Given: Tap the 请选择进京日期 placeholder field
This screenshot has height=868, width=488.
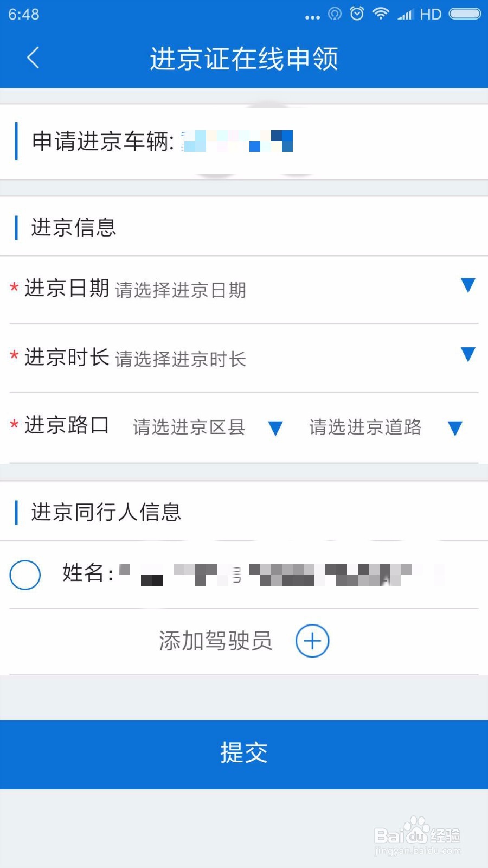Looking at the screenshot, I should click(x=181, y=290).
